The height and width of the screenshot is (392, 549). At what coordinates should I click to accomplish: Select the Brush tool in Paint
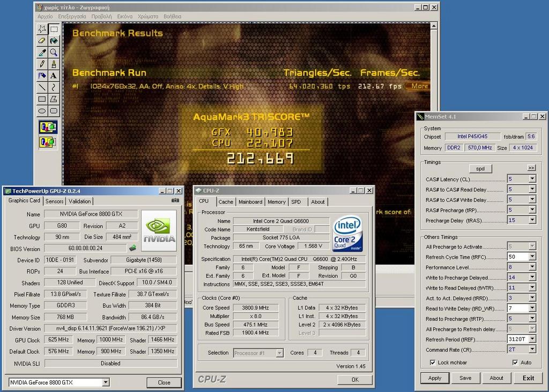[x=54, y=64]
